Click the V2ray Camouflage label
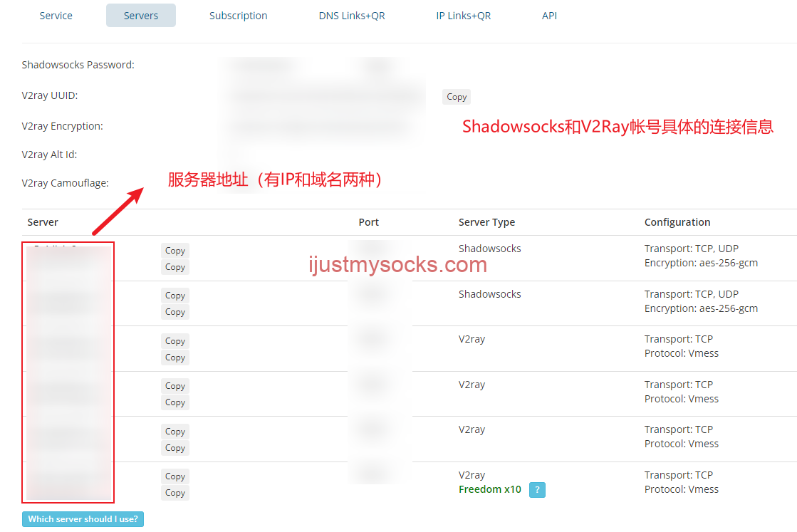Viewport: 797px width, 532px height. pos(65,183)
